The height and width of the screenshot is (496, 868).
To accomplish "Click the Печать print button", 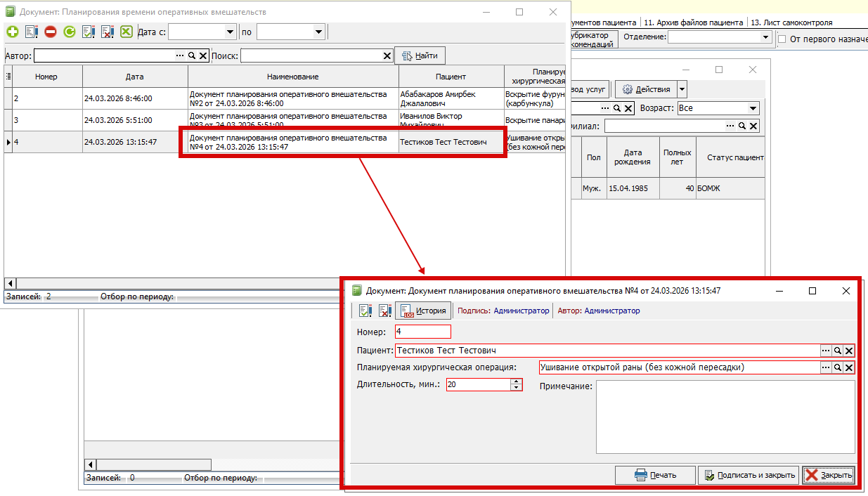I will point(655,475).
